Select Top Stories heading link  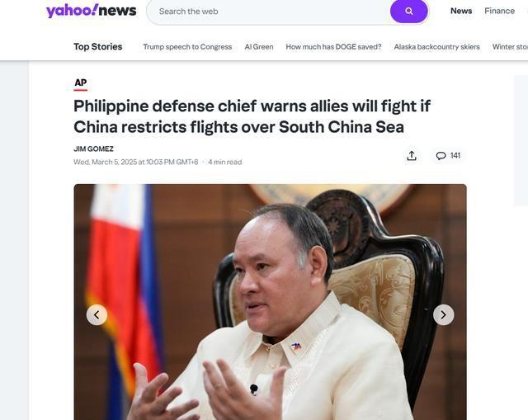tap(98, 46)
